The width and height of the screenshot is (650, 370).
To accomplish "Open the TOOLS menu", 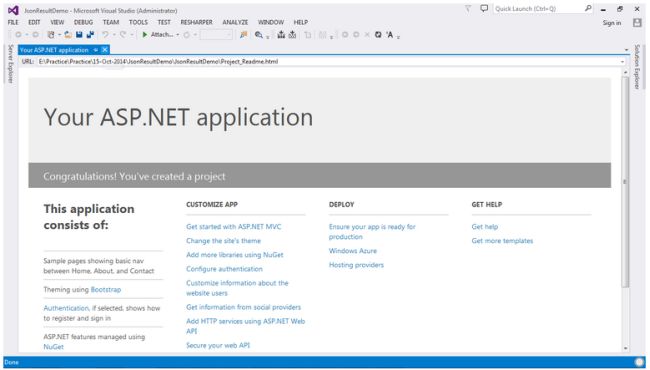I will tap(138, 22).
